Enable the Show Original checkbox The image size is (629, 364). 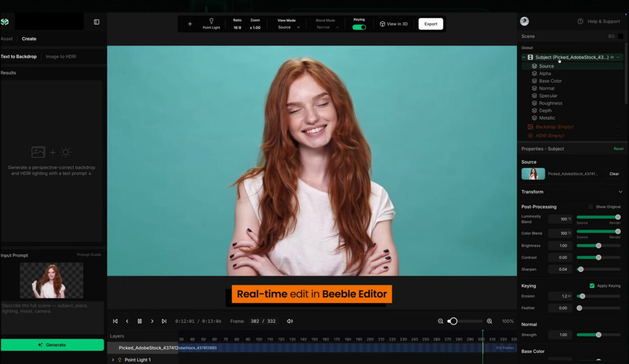click(590, 207)
